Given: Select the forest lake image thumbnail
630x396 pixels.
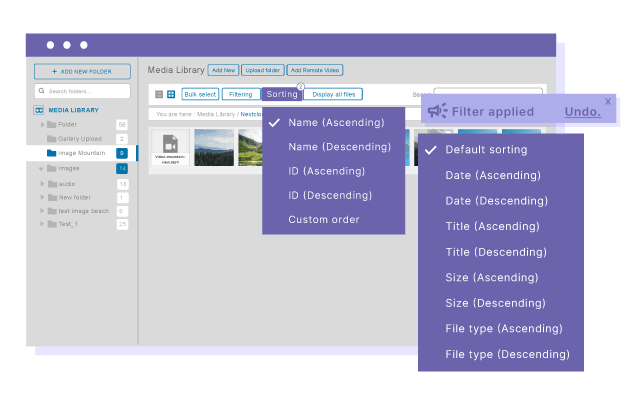Looking at the screenshot, I should pyautogui.click(x=214, y=147).
